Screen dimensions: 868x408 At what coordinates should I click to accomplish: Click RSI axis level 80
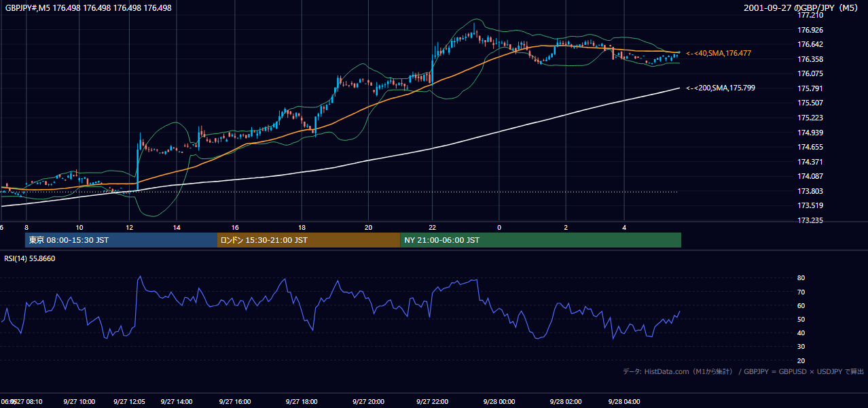(801, 278)
